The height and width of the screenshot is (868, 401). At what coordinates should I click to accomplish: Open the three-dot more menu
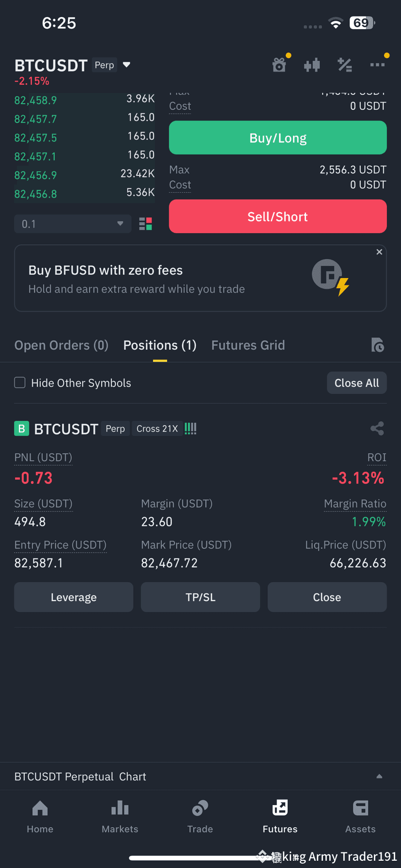(377, 64)
